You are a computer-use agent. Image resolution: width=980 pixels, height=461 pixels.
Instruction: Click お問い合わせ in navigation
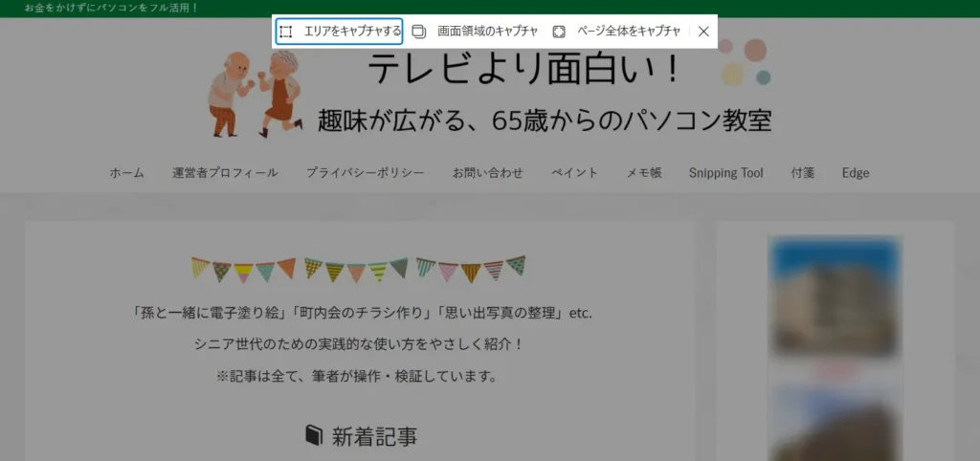click(487, 173)
